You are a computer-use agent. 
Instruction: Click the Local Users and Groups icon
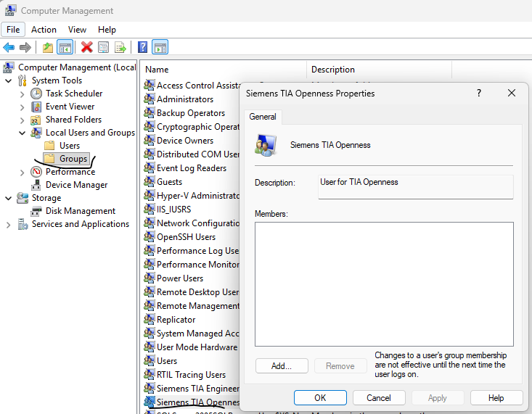pos(36,133)
